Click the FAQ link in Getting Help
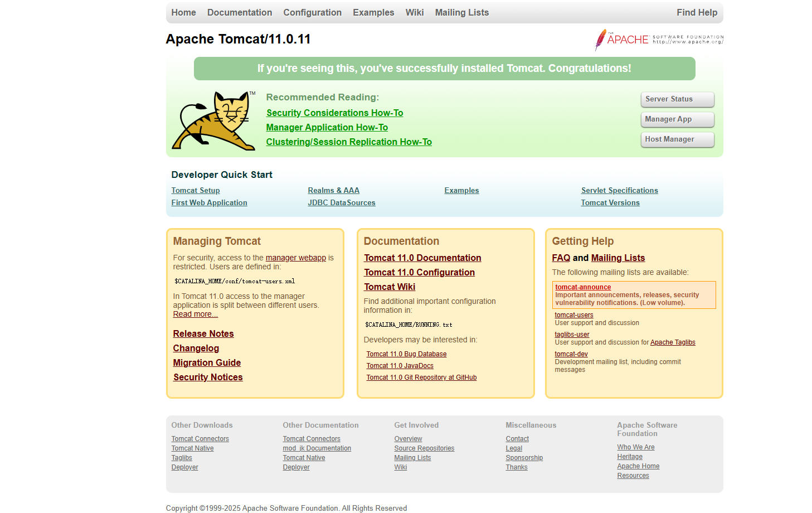 (x=561, y=258)
